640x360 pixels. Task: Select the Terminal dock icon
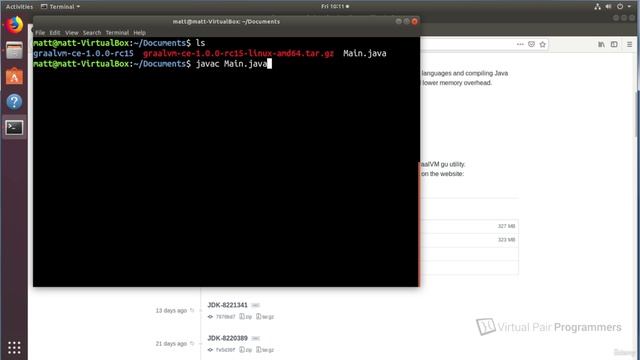14,128
